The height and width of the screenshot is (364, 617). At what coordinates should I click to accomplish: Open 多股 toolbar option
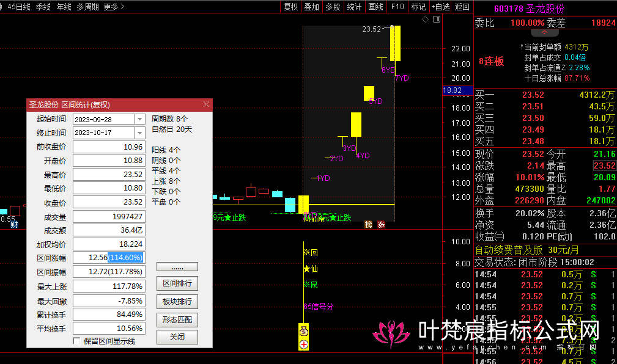pyautogui.click(x=333, y=7)
